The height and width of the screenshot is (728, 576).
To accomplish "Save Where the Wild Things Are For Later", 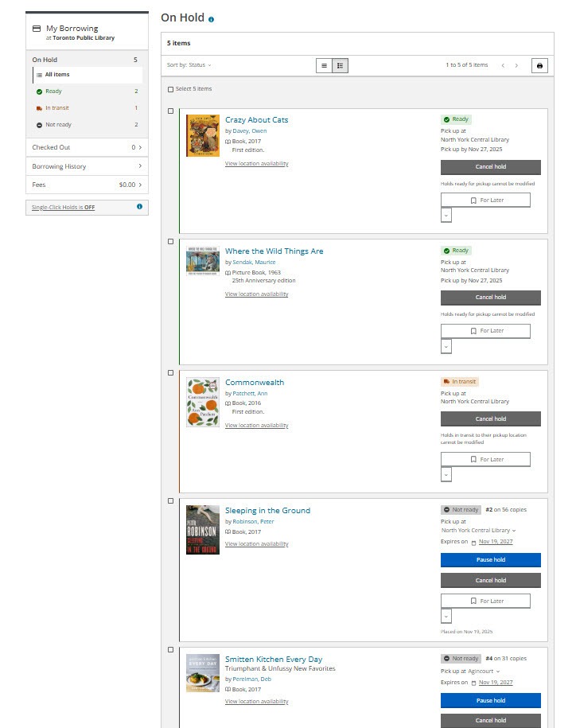I will coord(485,331).
